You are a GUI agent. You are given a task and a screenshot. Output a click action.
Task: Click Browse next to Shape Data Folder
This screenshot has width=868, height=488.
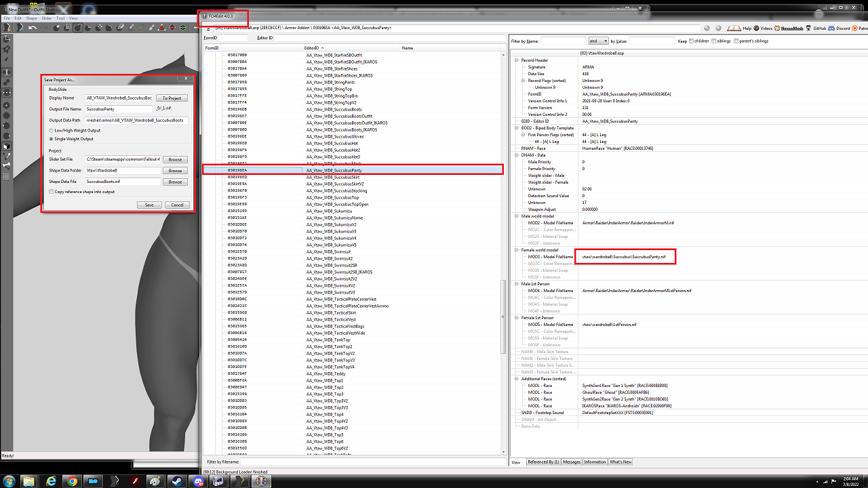coord(175,171)
